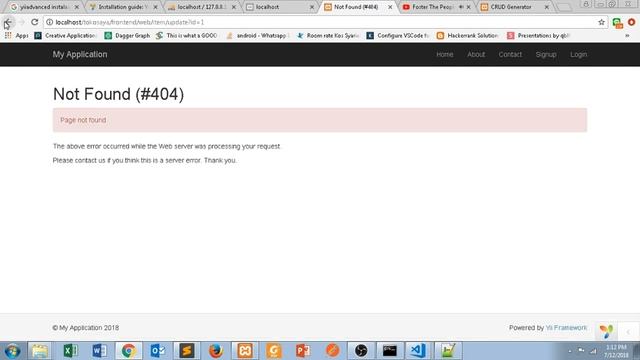Follow the Yii Framework footer link
The width and height of the screenshot is (640, 360).
pyautogui.click(x=566, y=328)
